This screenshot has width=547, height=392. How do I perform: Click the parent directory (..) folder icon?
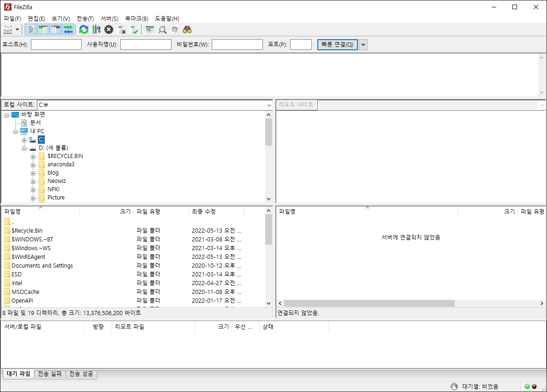point(7,222)
